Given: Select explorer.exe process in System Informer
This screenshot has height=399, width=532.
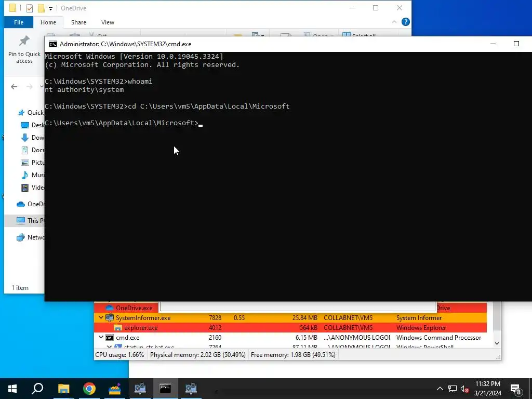Looking at the screenshot, I should tap(141, 328).
